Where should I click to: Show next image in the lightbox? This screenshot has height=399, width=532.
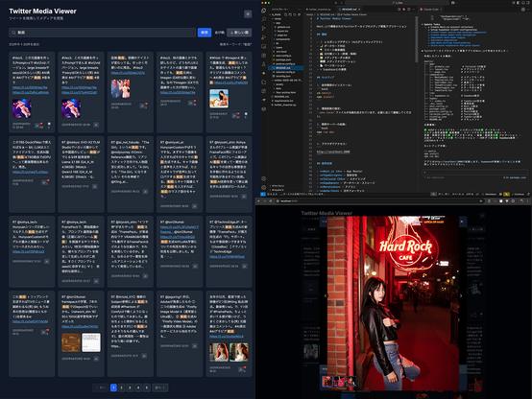coord(461,295)
